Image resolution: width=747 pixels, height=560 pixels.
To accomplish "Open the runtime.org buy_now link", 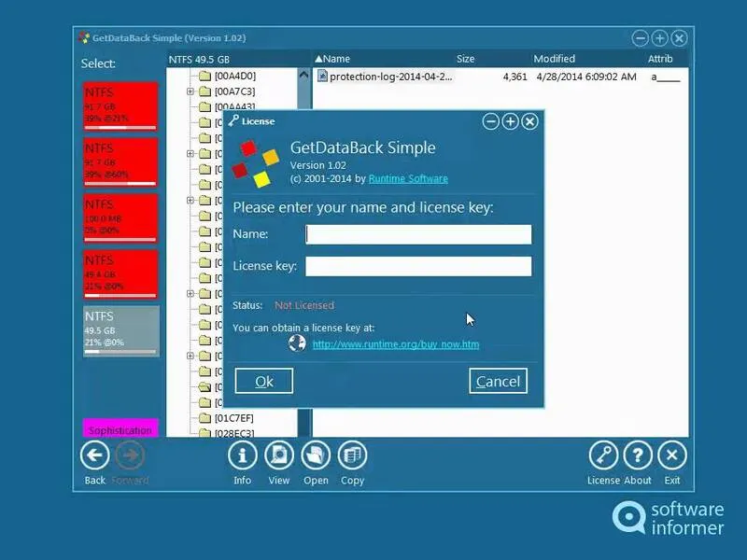I will click(395, 345).
